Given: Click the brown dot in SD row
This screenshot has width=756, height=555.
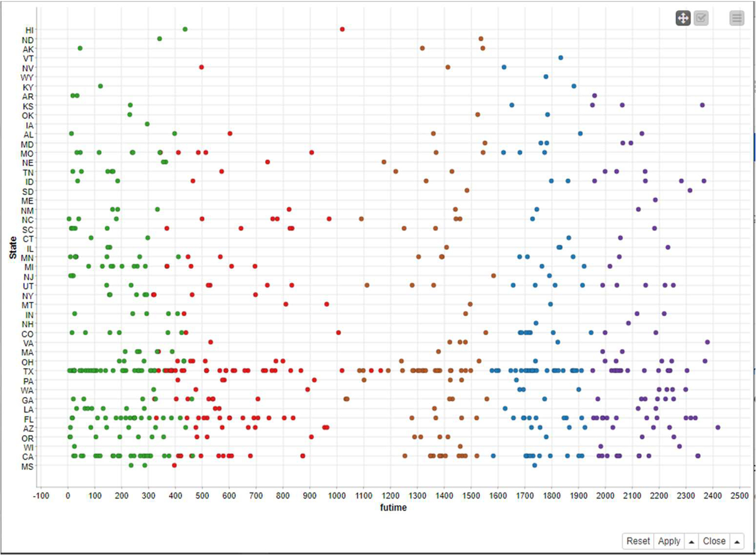Looking at the screenshot, I should point(467,190).
